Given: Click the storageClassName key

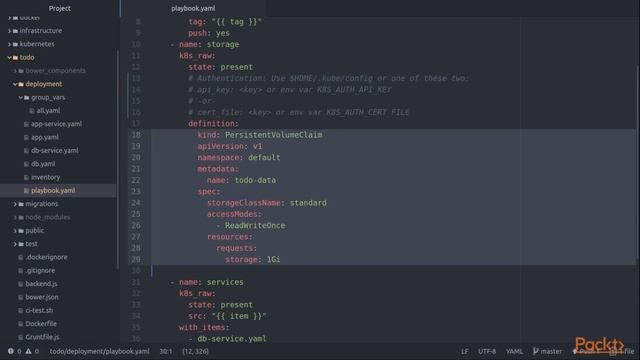Looking at the screenshot, I should [244, 203].
